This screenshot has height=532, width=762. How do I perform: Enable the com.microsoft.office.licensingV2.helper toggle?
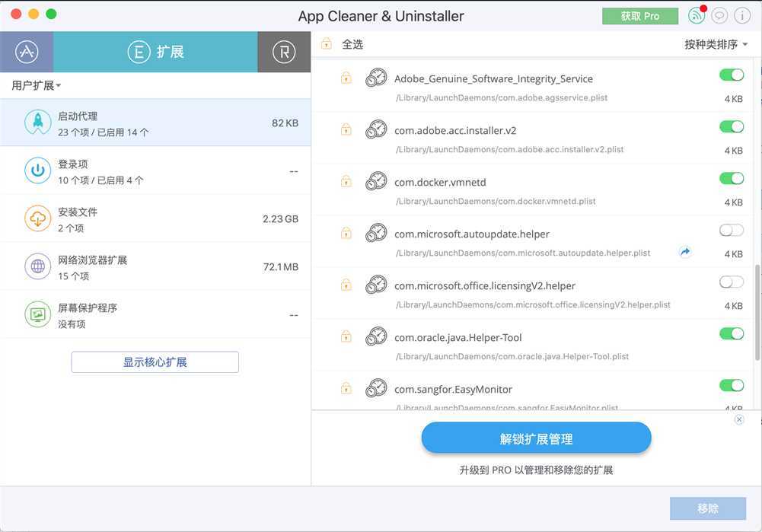click(732, 282)
